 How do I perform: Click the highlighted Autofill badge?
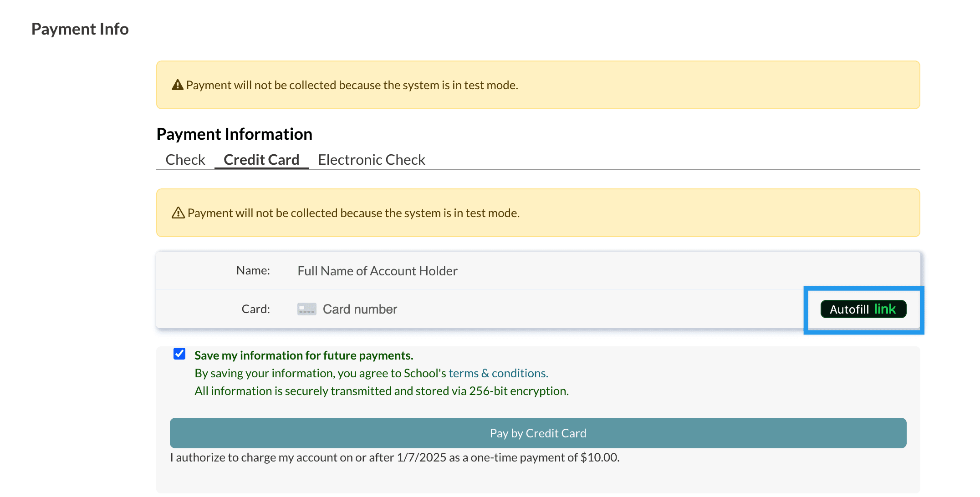click(863, 309)
